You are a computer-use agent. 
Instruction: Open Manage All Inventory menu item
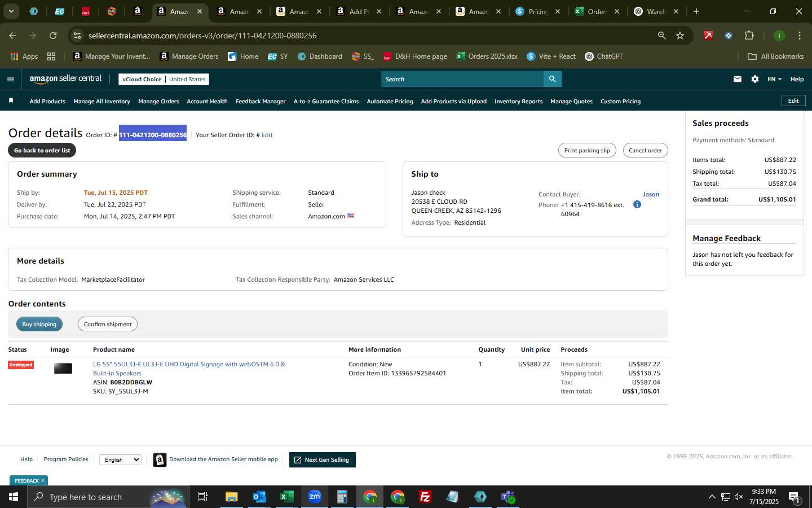pyautogui.click(x=101, y=101)
